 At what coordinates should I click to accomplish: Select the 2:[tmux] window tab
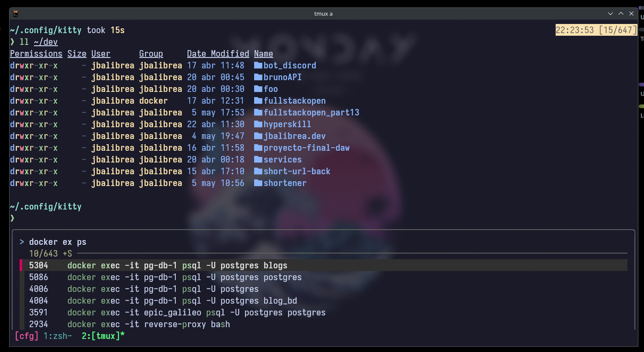[103, 336]
